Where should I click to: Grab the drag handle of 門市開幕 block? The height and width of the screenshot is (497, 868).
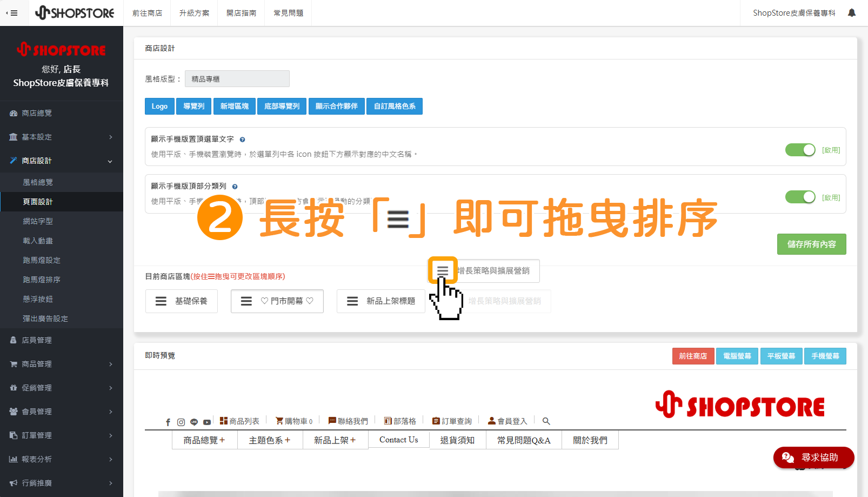coord(246,301)
